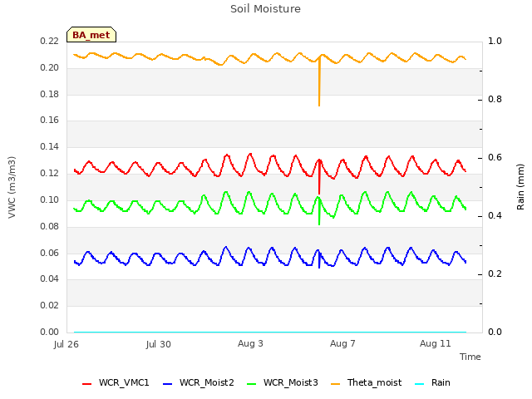This screenshot has width=532, height=399.
Task: Click the 0.12 VWC axis value
Action: (x=50, y=174)
